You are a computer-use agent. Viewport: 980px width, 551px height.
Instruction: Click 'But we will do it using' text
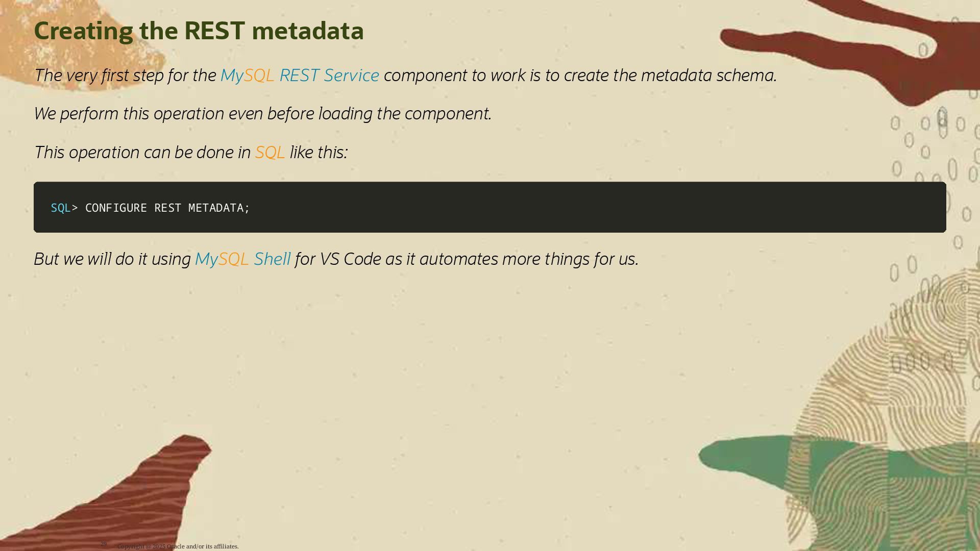tap(112, 259)
